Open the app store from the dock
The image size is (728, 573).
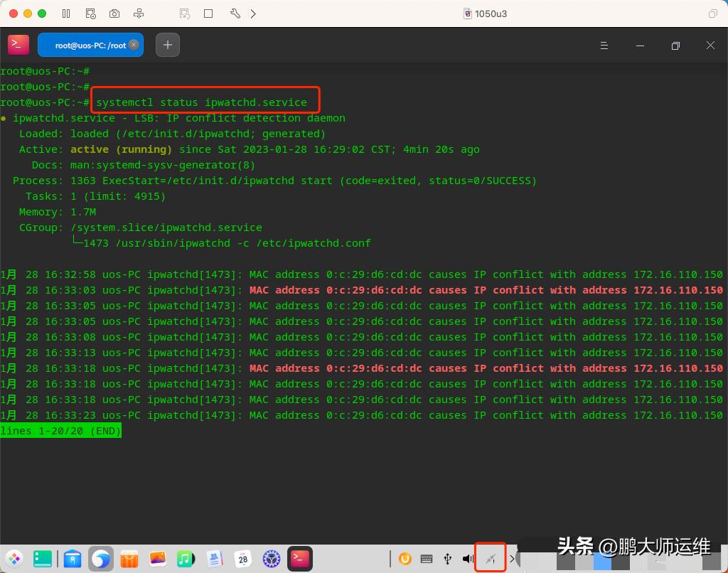[73, 559]
